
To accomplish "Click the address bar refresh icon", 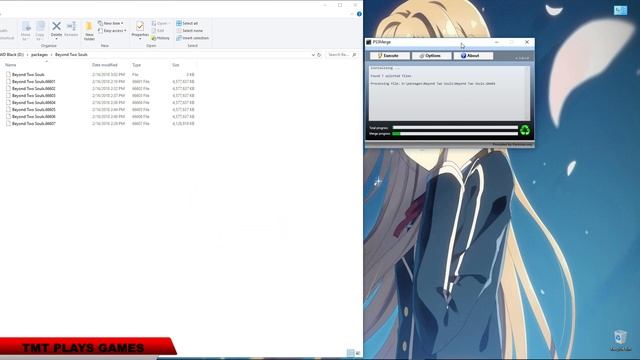I will (x=319, y=55).
